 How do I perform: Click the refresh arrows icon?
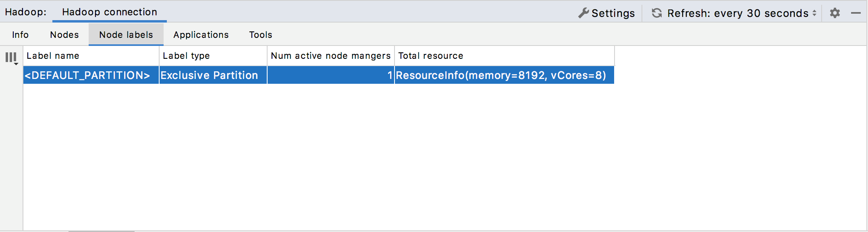tap(657, 13)
